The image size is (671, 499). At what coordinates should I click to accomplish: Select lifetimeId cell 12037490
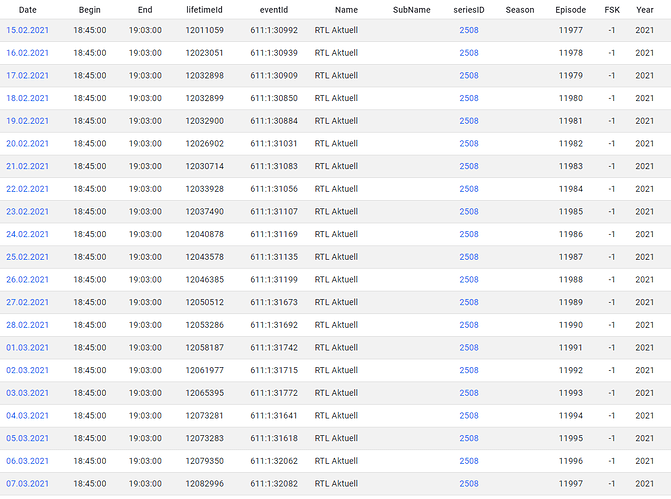pos(205,212)
